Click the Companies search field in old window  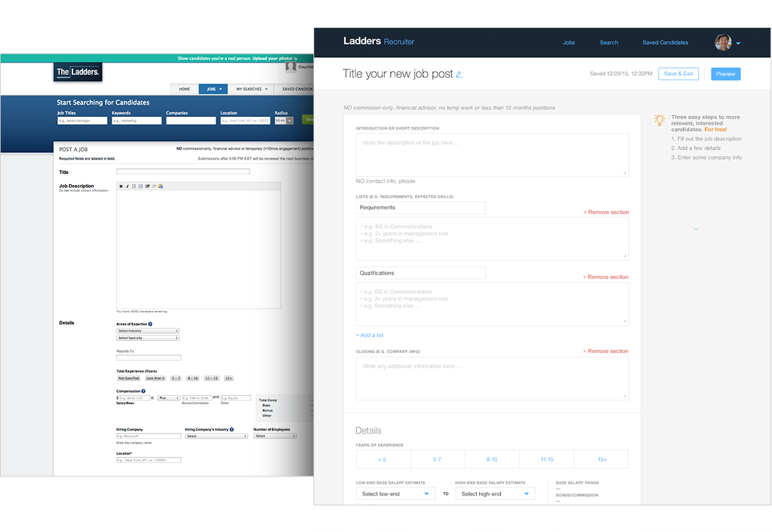[191, 120]
